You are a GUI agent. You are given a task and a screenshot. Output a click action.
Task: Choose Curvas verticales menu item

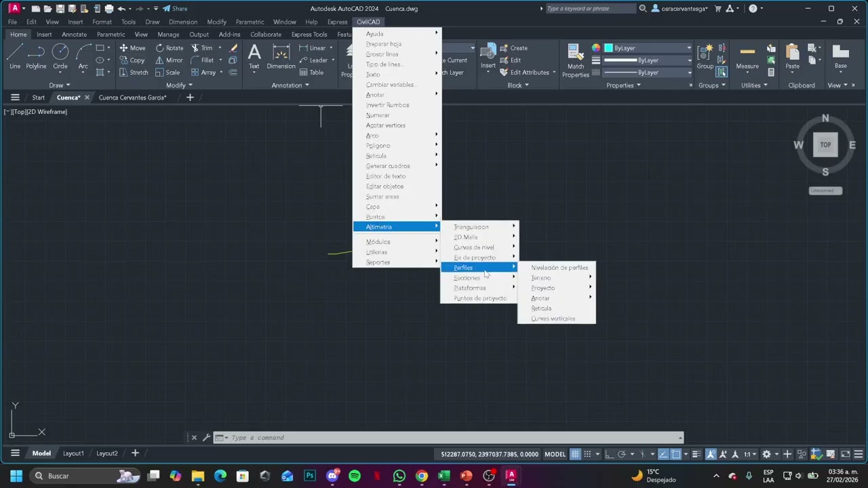pos(557,319)
